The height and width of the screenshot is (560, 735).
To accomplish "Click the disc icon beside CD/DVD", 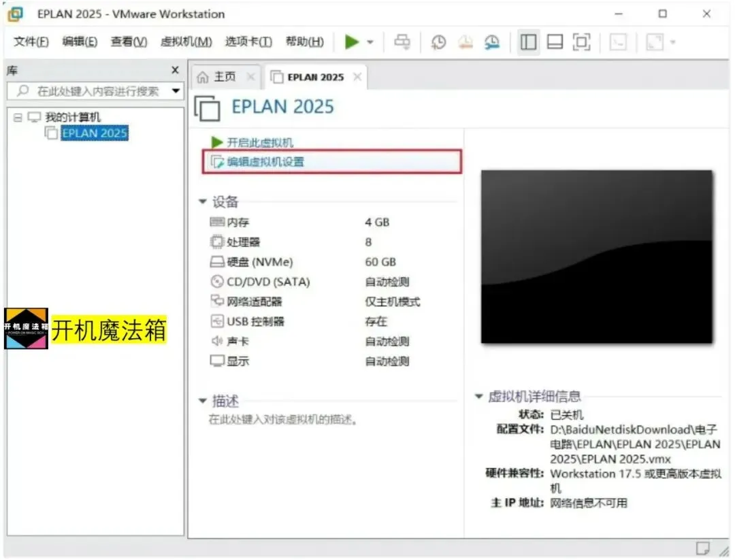I will (x=217, y=281).
